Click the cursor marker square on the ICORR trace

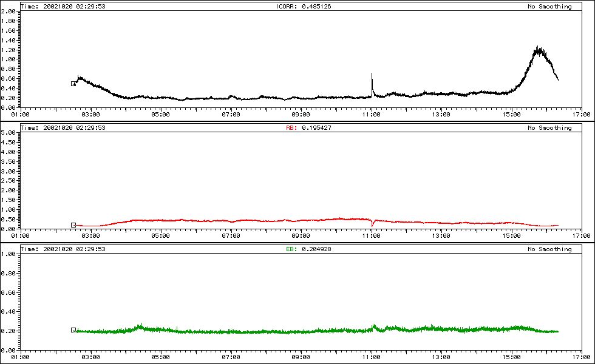tap(73, 84)
